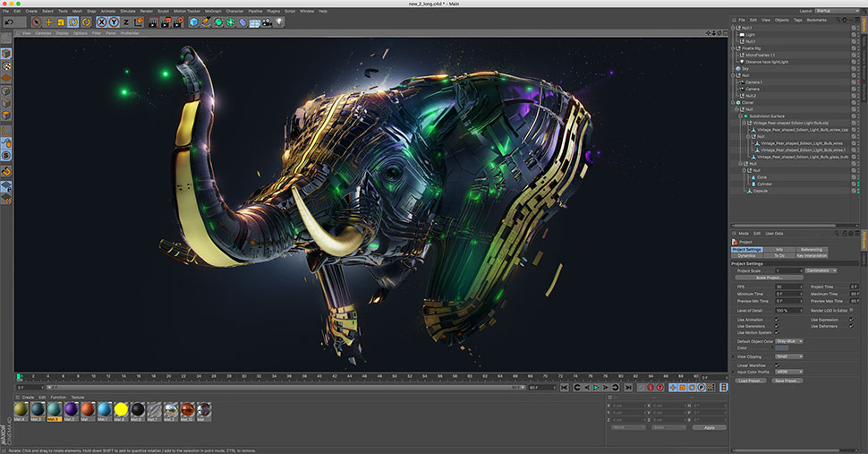Open the Cube primitive icon
Viewport: 868px width, 454px height.
coord(192,22)
